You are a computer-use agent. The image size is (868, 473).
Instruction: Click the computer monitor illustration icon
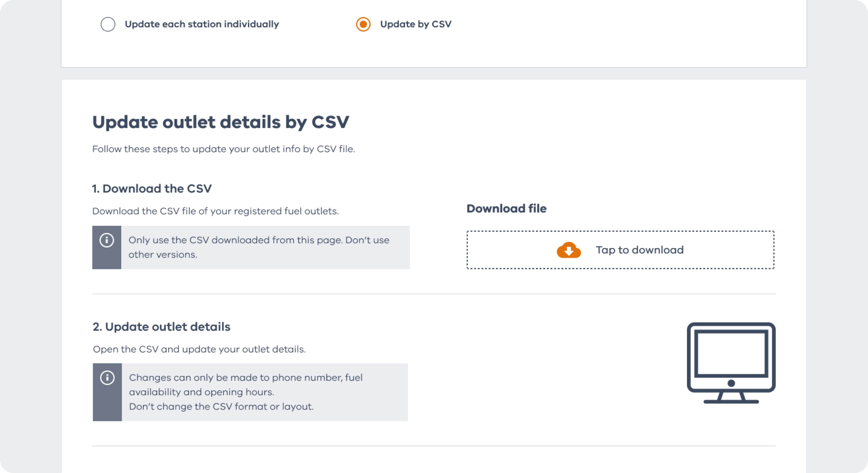click(x=731, y=363)
